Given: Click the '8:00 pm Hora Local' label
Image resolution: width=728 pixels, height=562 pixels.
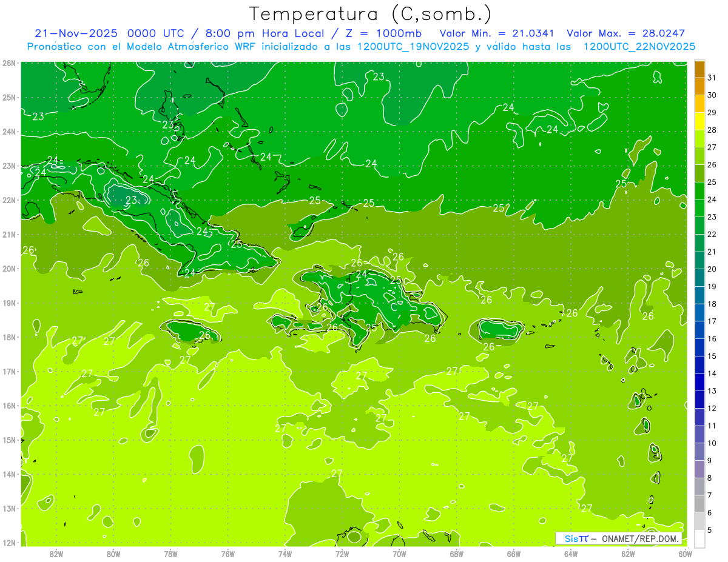Looking at the screenshot, I should (x=265, y=33).
